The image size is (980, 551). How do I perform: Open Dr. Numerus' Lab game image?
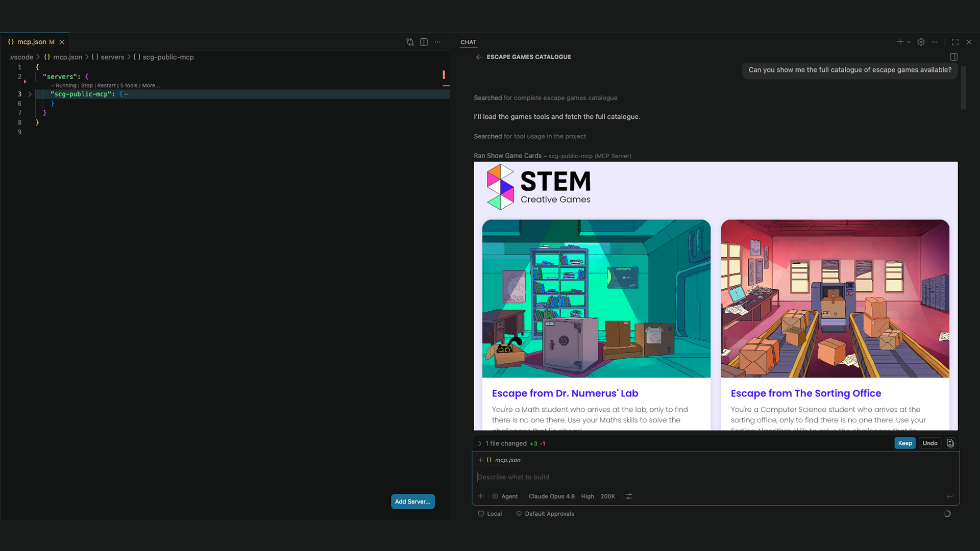coord(596,299)
